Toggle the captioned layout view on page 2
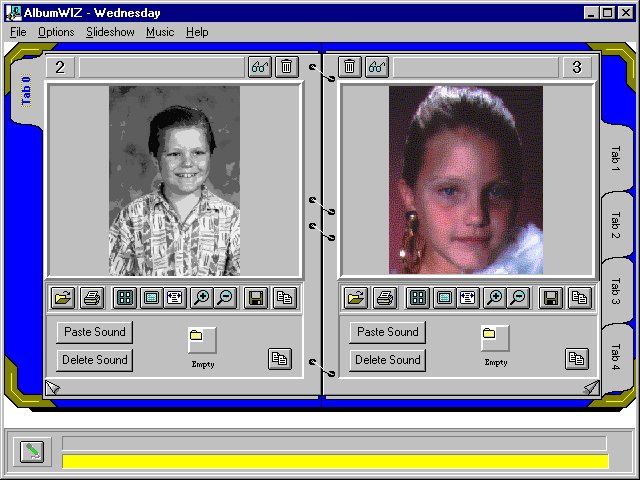Viewport: 640px width, 480px height. click(173, 297)
